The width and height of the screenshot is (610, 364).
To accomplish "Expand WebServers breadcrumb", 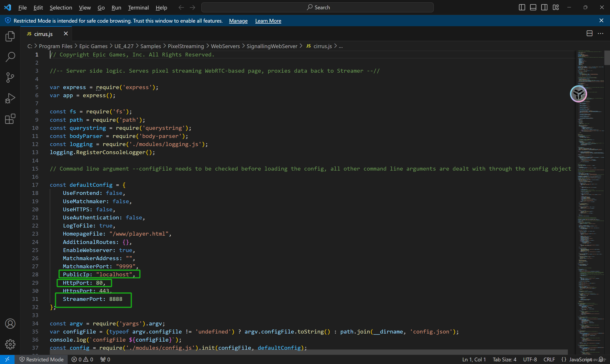I will click(x=225, y=46).
